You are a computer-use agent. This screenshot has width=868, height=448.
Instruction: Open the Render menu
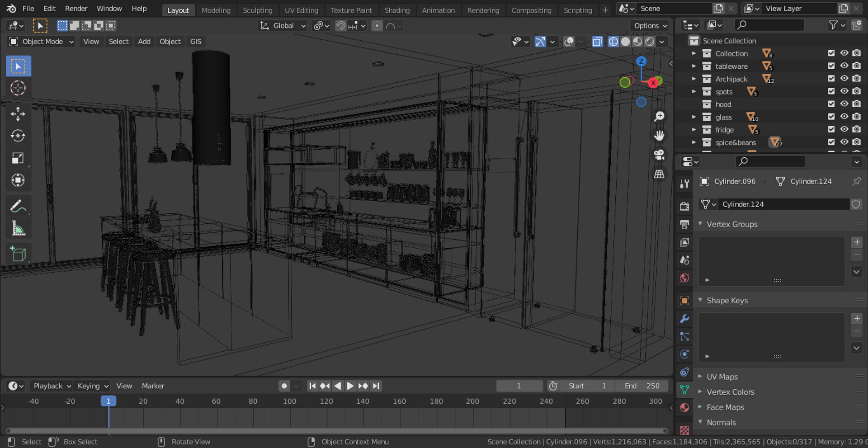(x=76, y=9)
